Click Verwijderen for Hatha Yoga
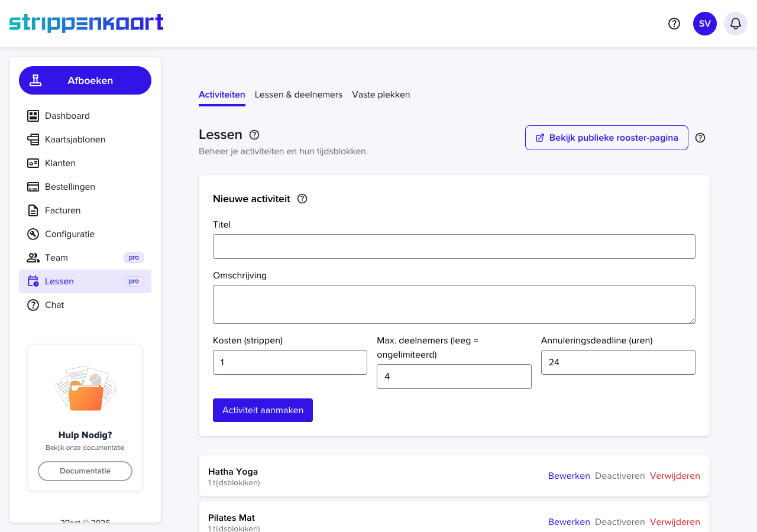The height and width of the screenshot is (532, 757). (675, 476)
